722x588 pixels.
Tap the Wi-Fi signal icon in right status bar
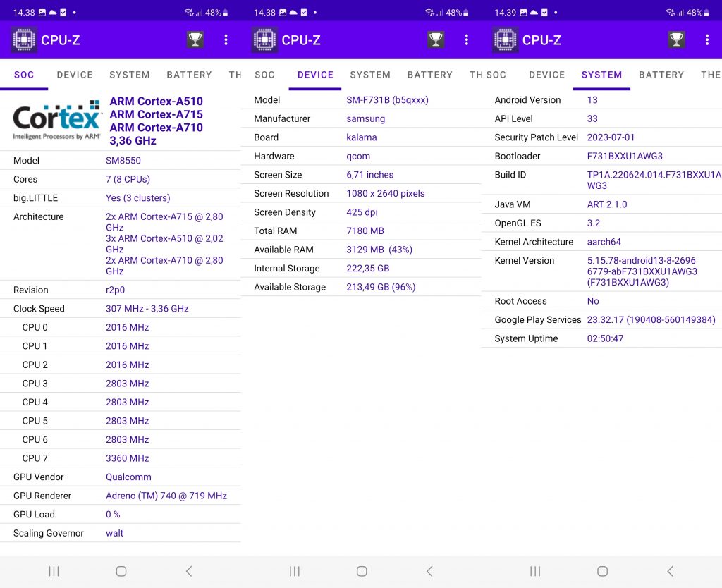click(x=670, y=13)
